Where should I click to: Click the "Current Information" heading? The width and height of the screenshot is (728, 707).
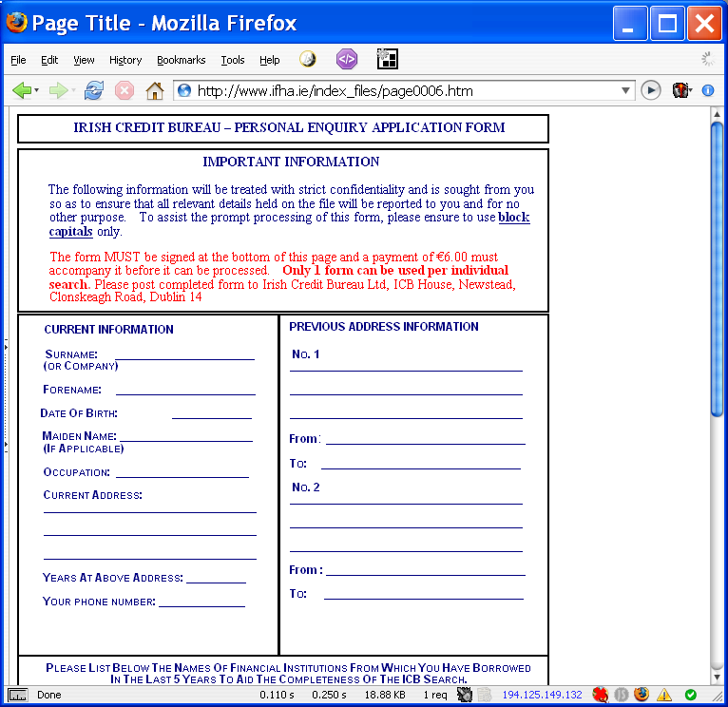(x=108, y=330)
